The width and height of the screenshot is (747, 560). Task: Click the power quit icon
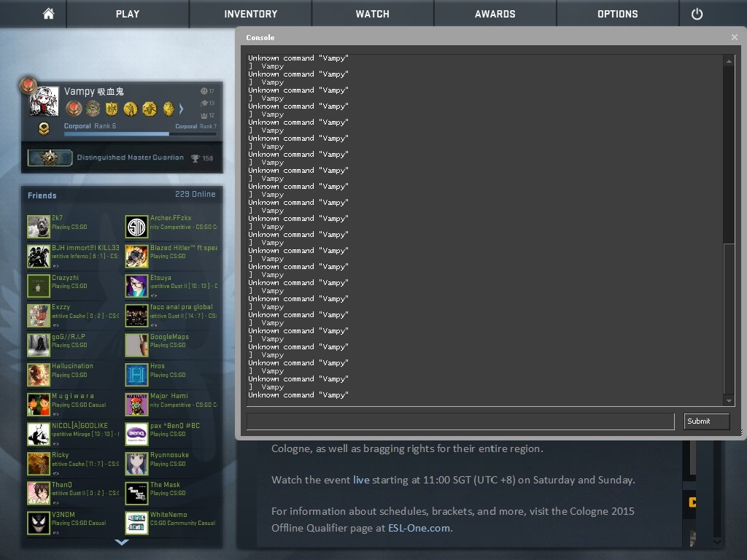click(697, 14)
